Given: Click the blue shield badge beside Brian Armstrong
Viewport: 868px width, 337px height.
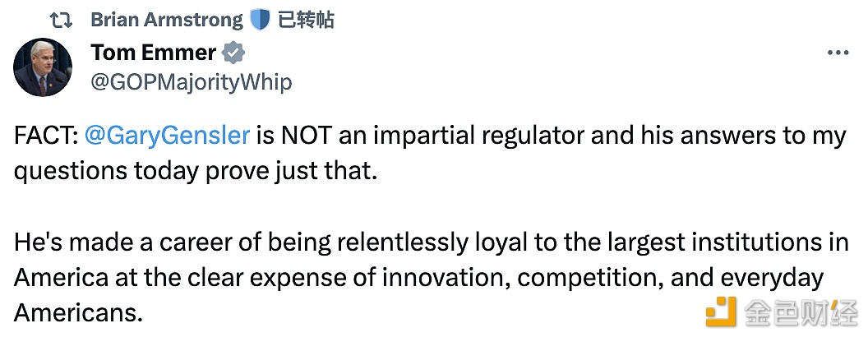Looking at the screenshot, I should tap(260, 21).
